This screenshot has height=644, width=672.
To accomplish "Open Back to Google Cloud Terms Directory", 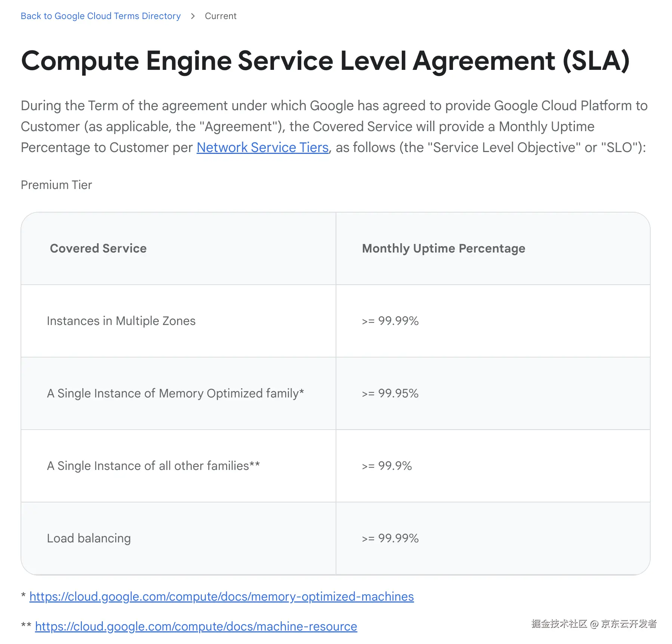I will 101,16.
